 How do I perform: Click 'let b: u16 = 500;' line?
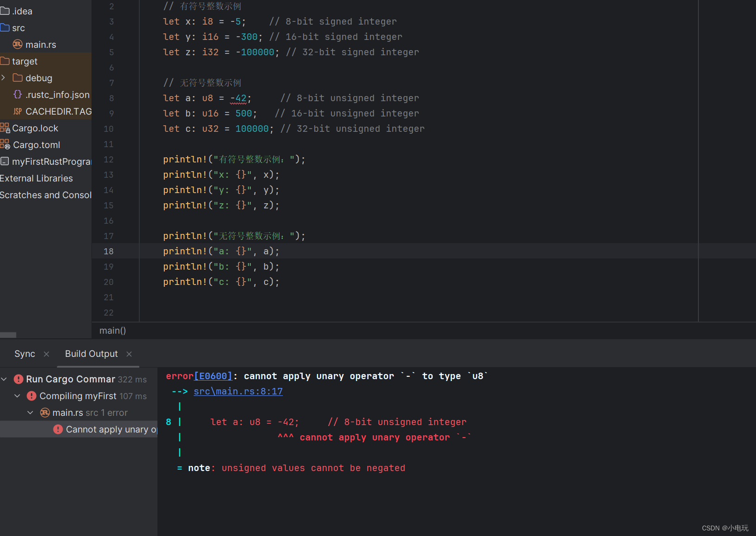coord(210,113)
